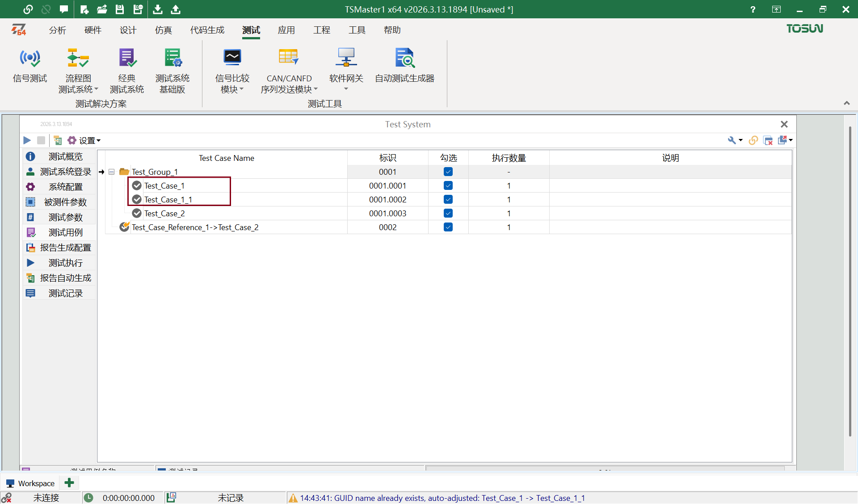Image resolution: width=858 pixels, height=504 pixels.
Task: Open 经典测试系统
Action: 127,69
